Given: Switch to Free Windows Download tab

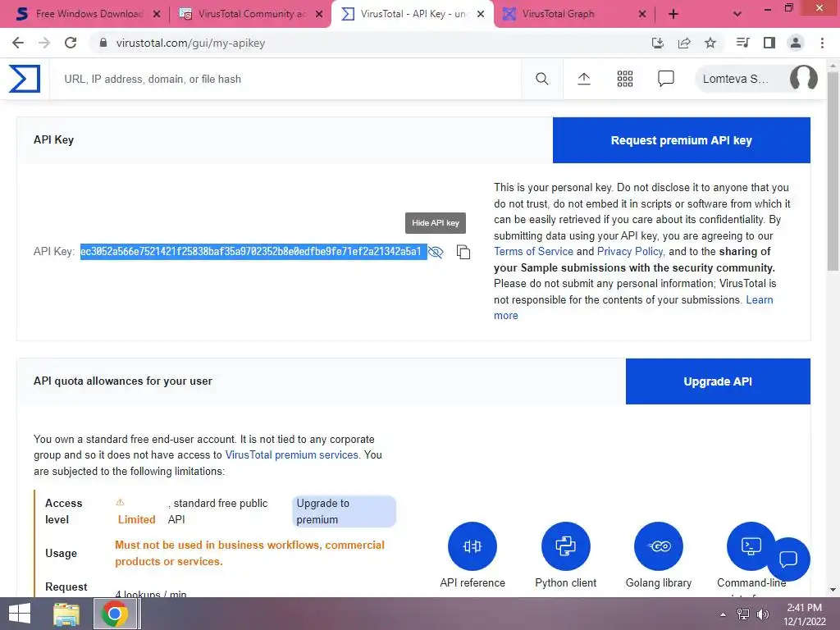Looking at the screenshot, I should pos(80,14).
